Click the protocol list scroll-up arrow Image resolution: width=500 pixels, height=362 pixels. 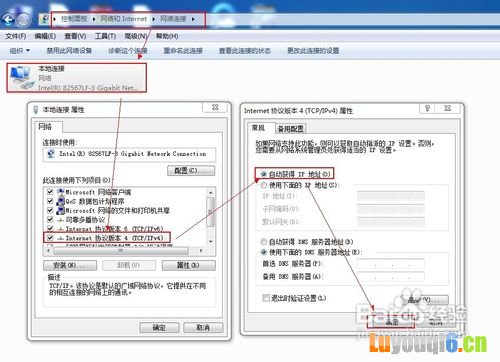click(211, 193)
